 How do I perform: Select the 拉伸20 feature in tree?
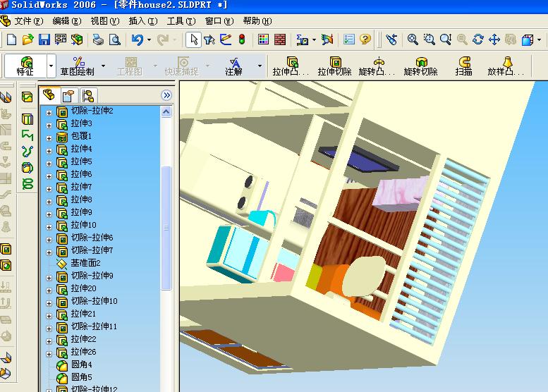coord(83,288)
